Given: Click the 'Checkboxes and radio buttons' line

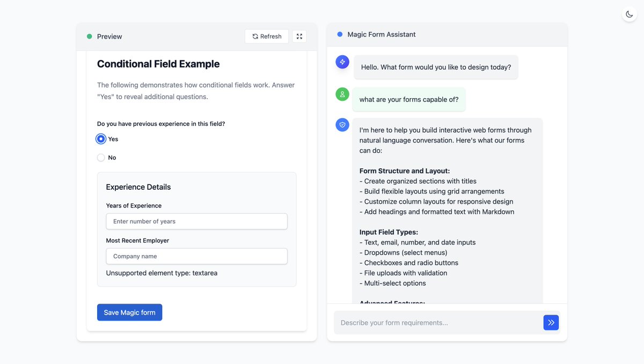Looking at the screenshot, I should pos(409,263).
